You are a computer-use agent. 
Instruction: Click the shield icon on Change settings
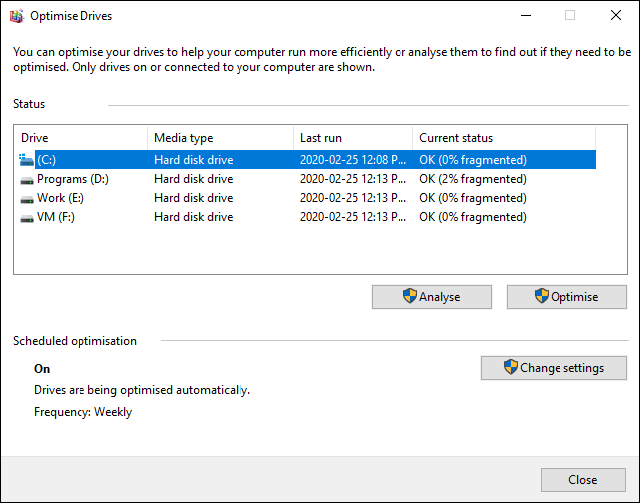click(510, 367)
